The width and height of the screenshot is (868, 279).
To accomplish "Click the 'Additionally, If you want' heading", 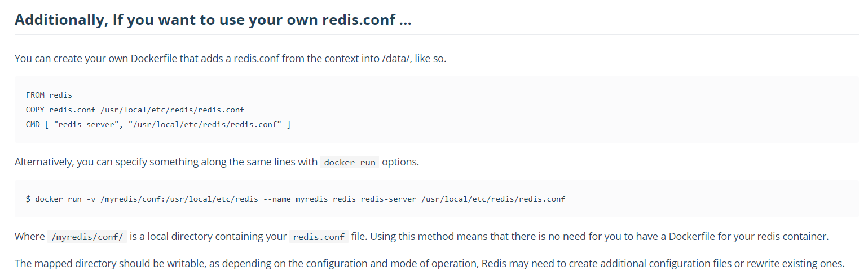I will (x=213, y=20).
